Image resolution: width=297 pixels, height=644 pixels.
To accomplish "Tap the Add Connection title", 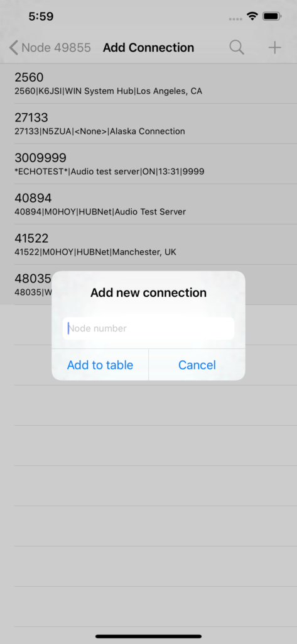I will [148, 48].
